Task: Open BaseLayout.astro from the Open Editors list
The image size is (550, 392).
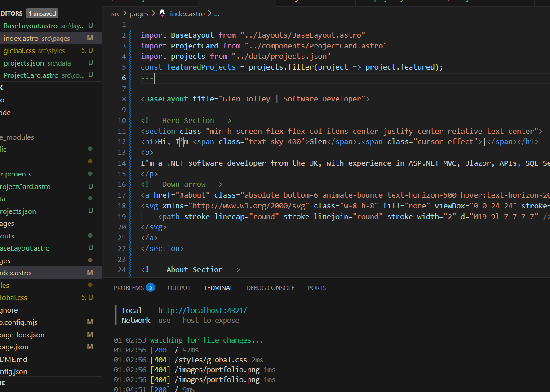Action: 31,26
